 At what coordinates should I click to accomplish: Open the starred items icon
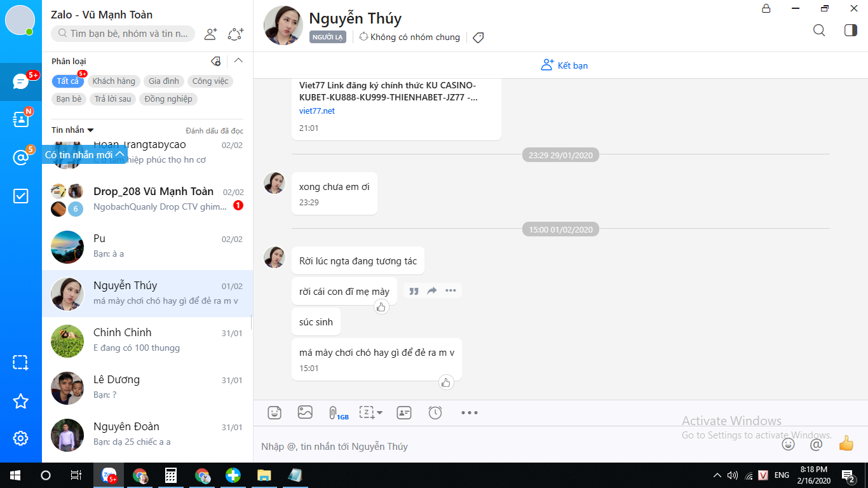pos(21,401)
